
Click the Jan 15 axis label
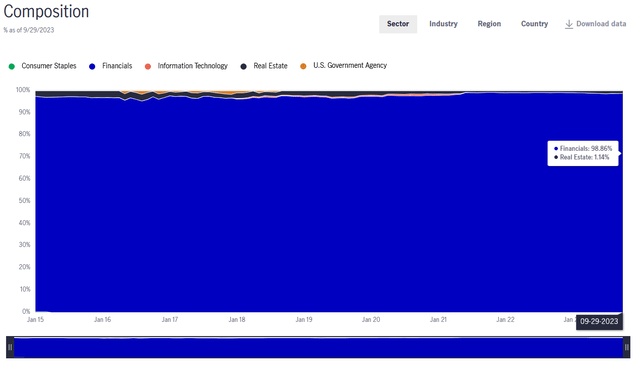[36, 320]
